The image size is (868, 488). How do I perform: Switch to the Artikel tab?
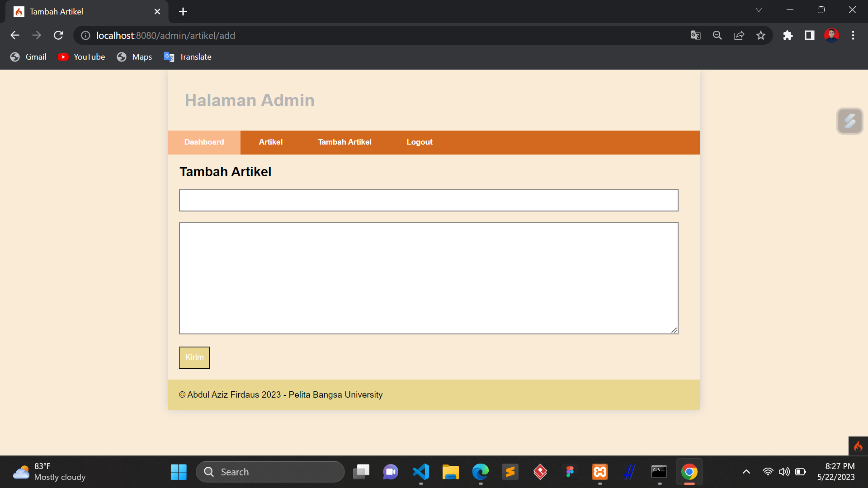pos(270,142)
